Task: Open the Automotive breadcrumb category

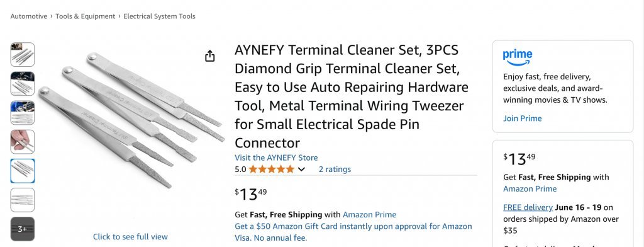Action: 29,16
